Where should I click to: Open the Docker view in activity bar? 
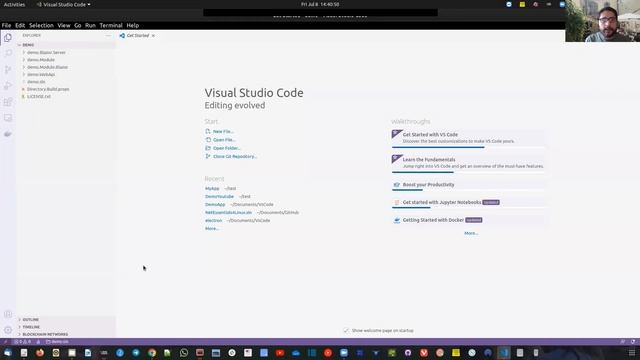coord(8,134)
